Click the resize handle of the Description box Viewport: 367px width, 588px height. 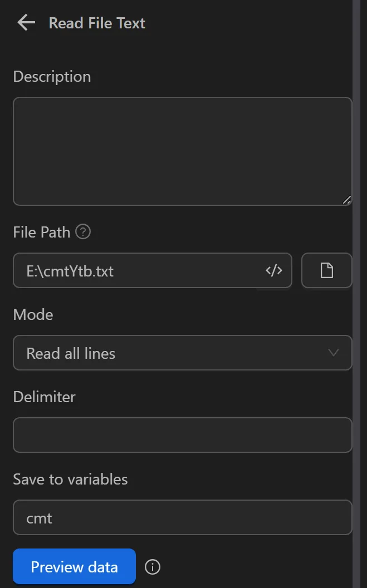coord(348,200)
